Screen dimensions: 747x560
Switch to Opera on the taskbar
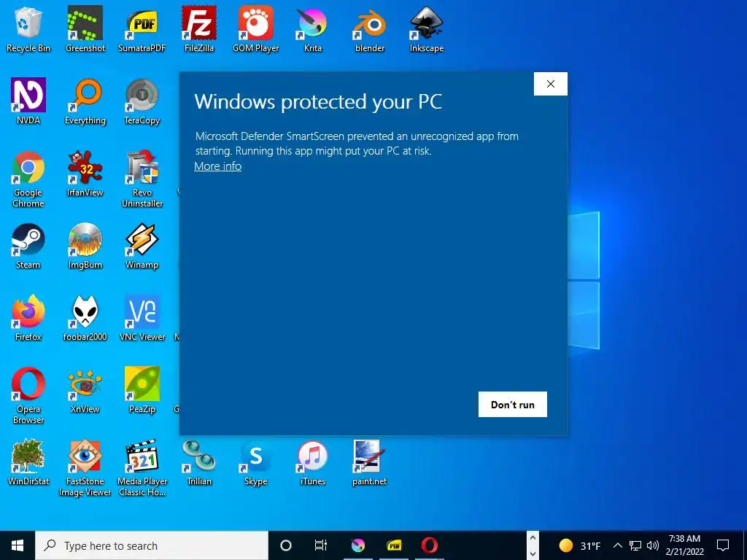(x=430, y=545)
